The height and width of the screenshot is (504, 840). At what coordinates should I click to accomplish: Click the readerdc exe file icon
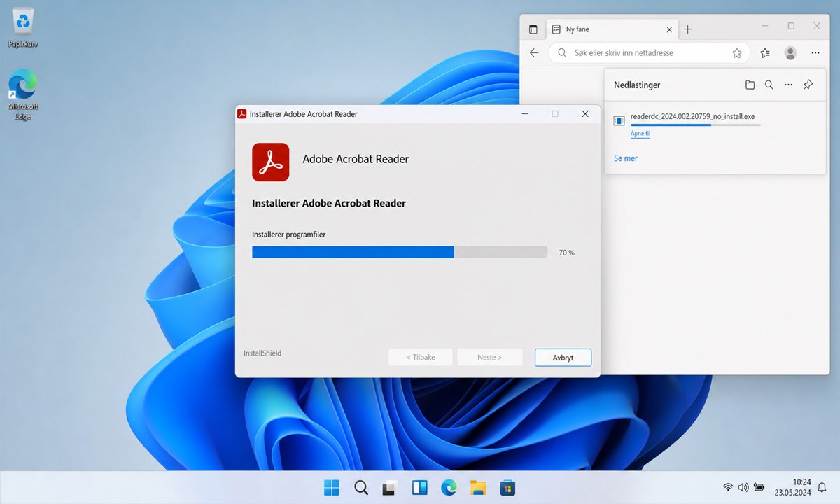click(x=619, y=120)
